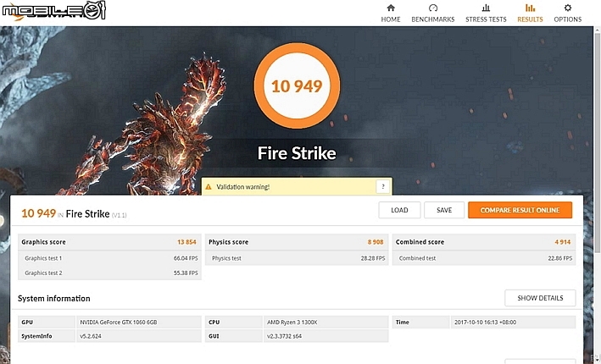Click GUI version v2.3.3732 s64
The width and height of the screenshot is (601, 364).
285,336
